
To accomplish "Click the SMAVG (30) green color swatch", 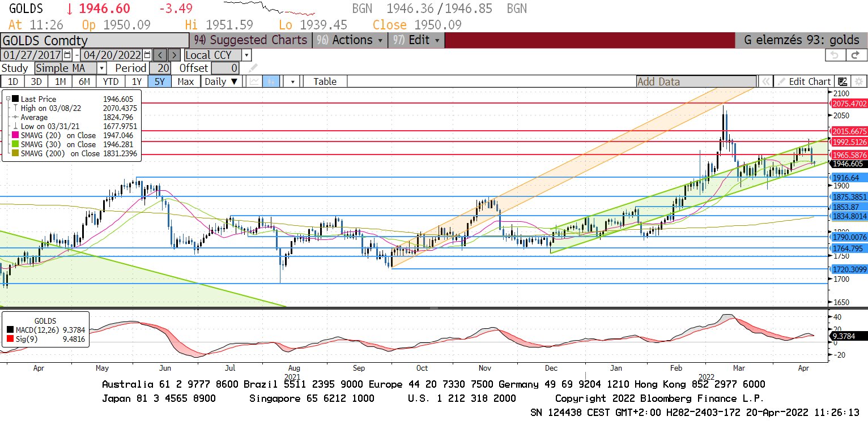I will pos(15,144).
